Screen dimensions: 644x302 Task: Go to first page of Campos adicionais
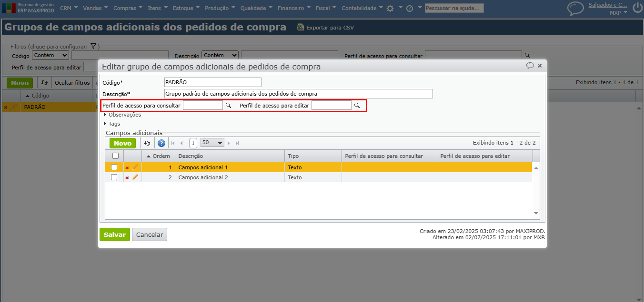pyautogui.click(x=173, y=143)
